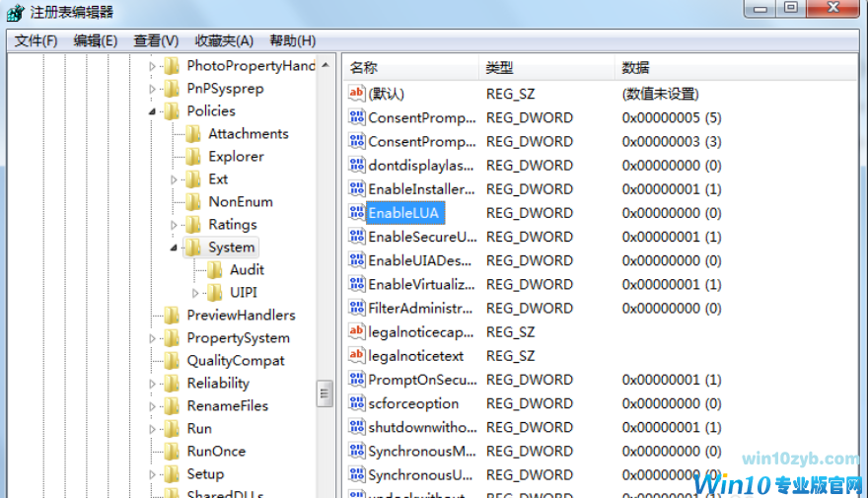The image size is (868, 498).
Task: Open the 文件(F) menu
Action: [x=36, y=41]
